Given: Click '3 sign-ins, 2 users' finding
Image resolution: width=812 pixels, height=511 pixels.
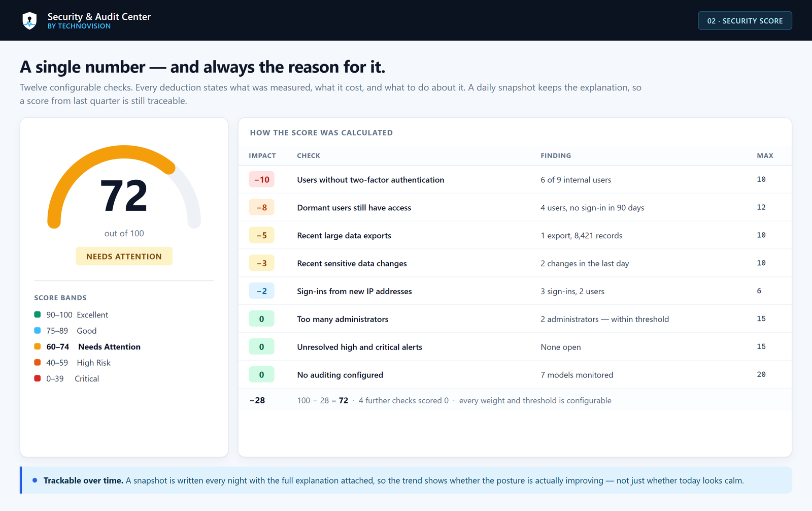Looking at the screenshot, I should pos(572,292).
